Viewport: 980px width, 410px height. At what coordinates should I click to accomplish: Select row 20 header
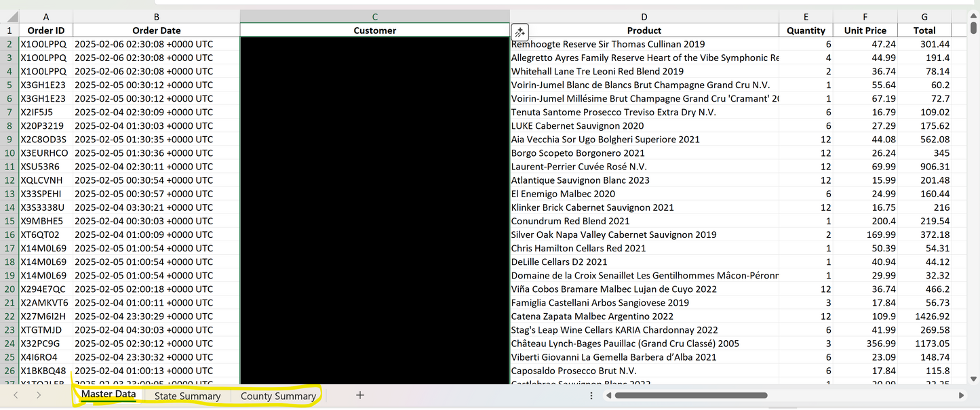click(9, 289)
